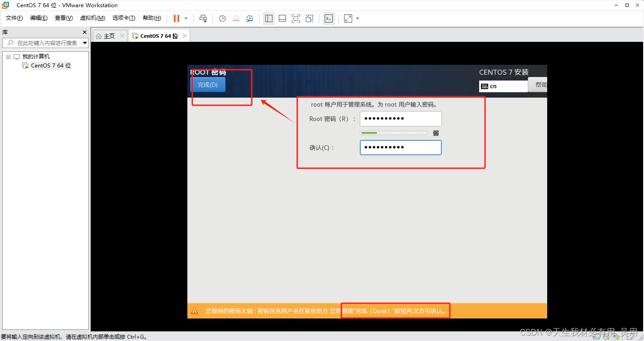Revert the virtual machine to its previous snapshot
The width and height of the screenshot is (644, 341).
236,18
